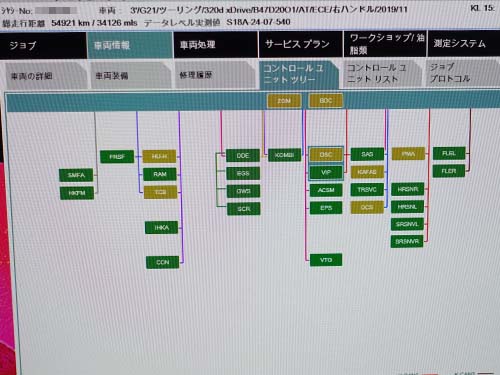Click the FRSF control unit box

coord(117,157)
